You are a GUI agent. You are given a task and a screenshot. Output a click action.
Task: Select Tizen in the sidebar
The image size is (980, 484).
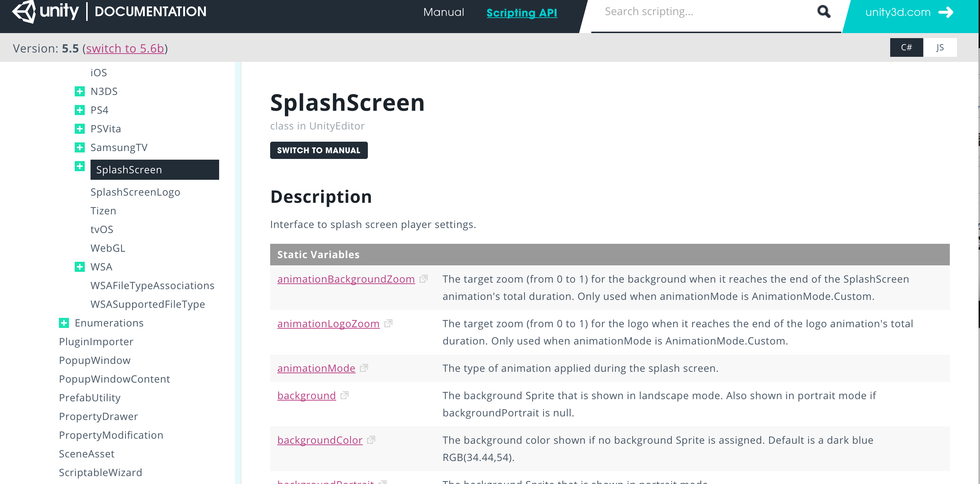pos(103,211)
